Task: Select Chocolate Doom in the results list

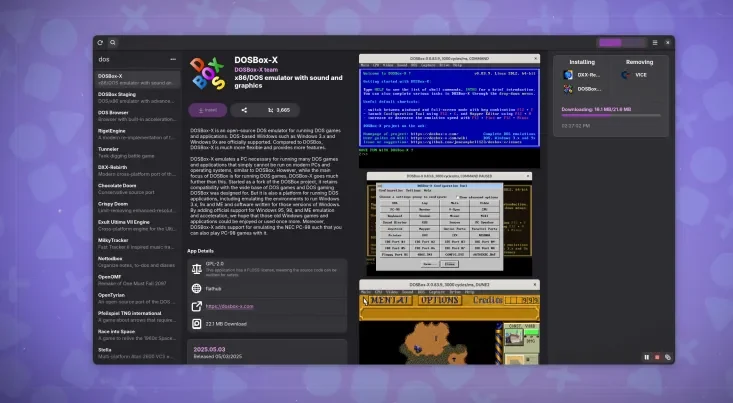Action: [x=137, y=189]
